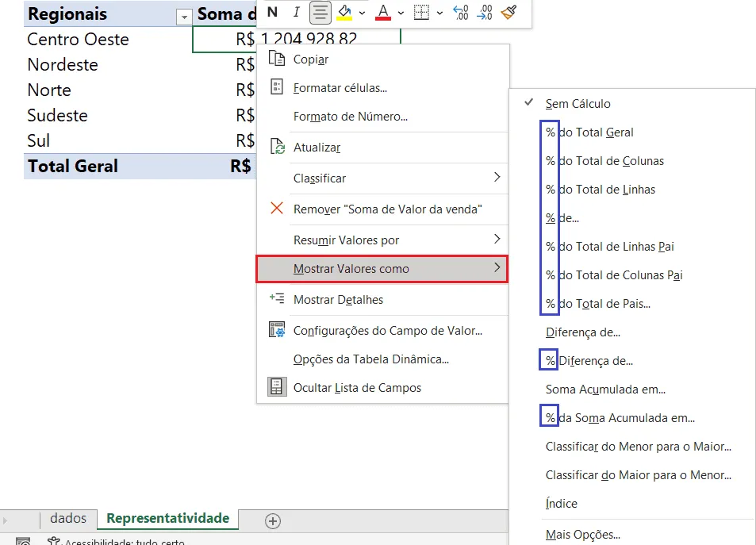Image resolution: width=756 pixels, height=545 pixels.
Task: Toggle bold with the N button
Action: [272, 12]
